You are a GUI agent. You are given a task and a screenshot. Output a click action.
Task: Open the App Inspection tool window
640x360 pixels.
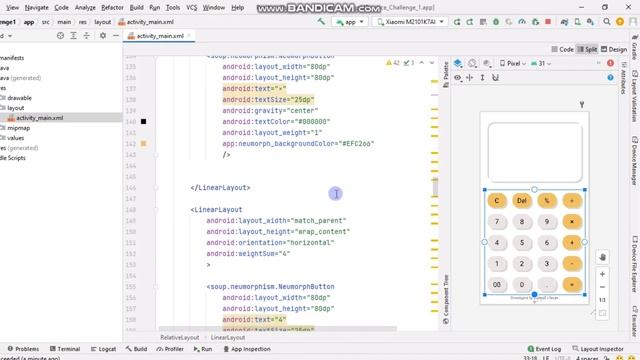coord(247,349)
